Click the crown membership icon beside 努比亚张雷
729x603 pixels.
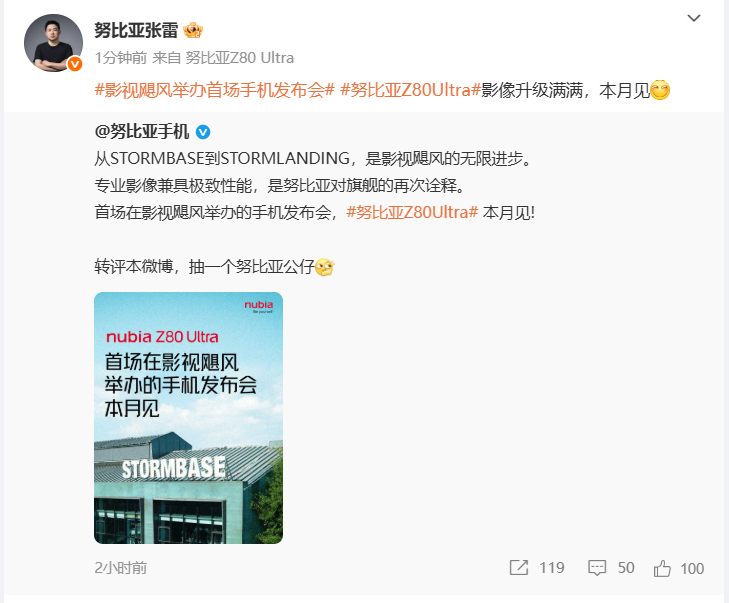(193, 31)
